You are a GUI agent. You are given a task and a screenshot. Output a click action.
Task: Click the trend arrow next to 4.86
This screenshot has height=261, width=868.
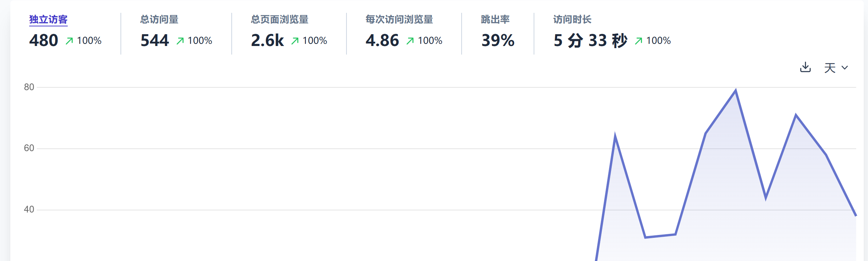click(x=410, y=41)
